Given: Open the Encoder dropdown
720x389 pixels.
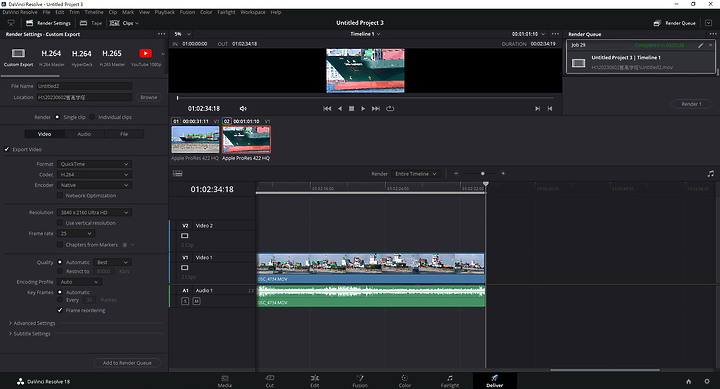Looking at the screenshot, I should [94, 185].
